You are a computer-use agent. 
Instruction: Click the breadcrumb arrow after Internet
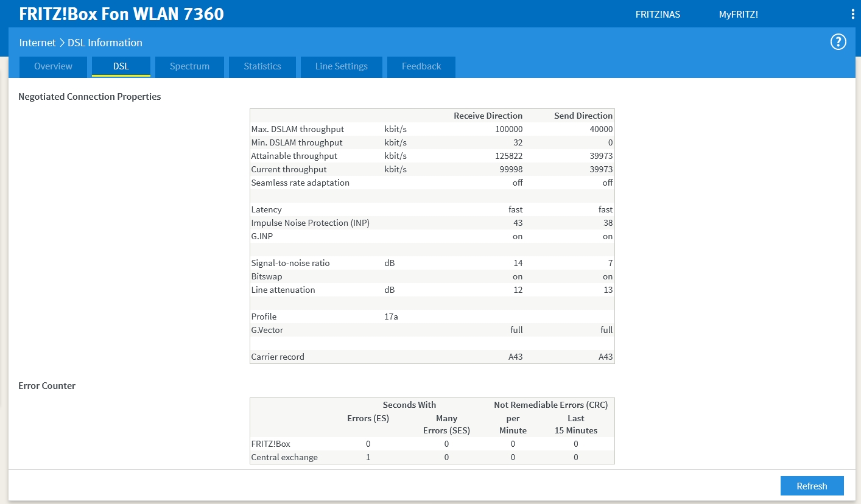click(x=61, y=43)
